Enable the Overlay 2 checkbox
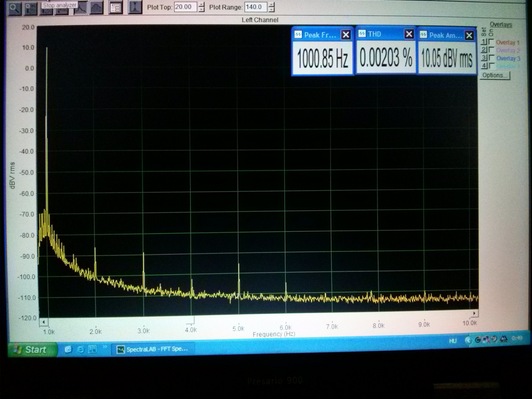 491,50
